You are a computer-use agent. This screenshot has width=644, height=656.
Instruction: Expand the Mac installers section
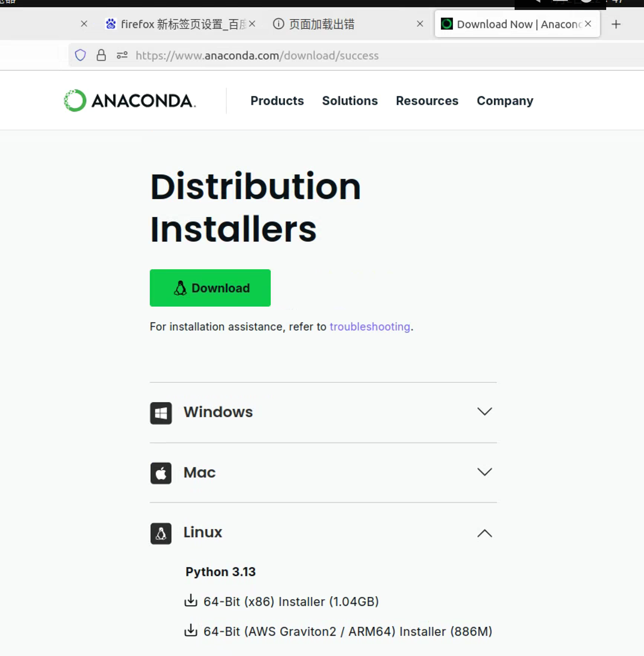pos(323,472)
